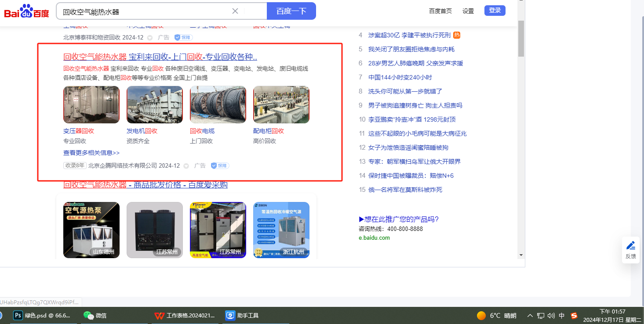644x324 pixels.
Task: Click 咨询热线：400-800-8888 text
Action: [x=391, y=229]
